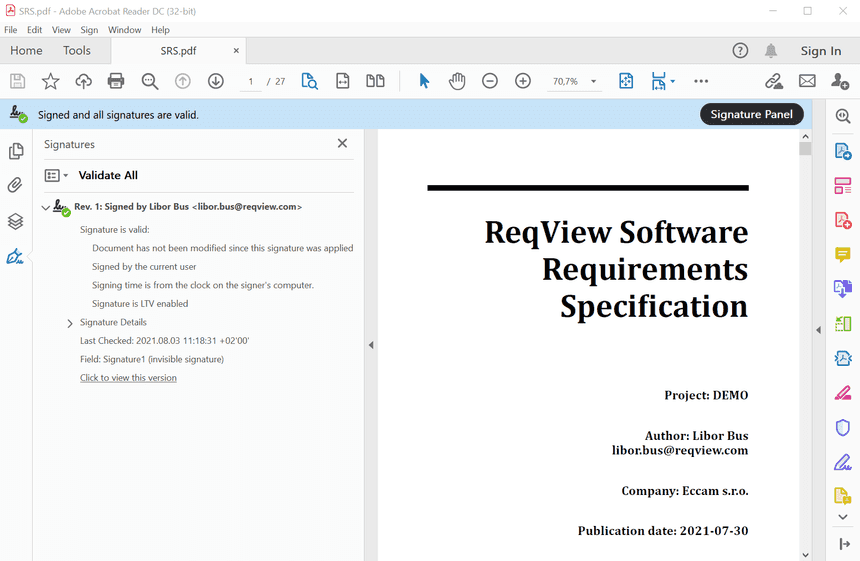
Task: Open Organize Pages tool
Action: [843, 185]
